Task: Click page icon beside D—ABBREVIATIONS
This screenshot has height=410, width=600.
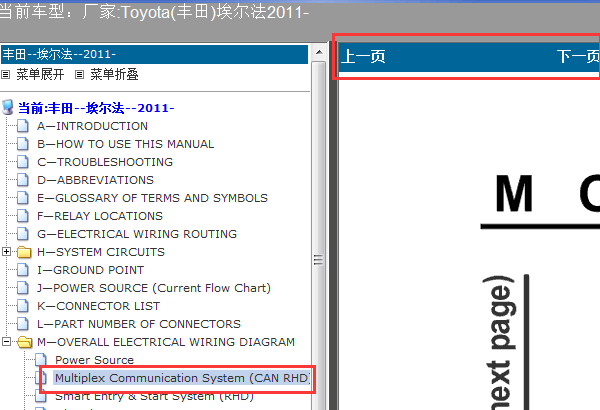Action: [23, 180]
